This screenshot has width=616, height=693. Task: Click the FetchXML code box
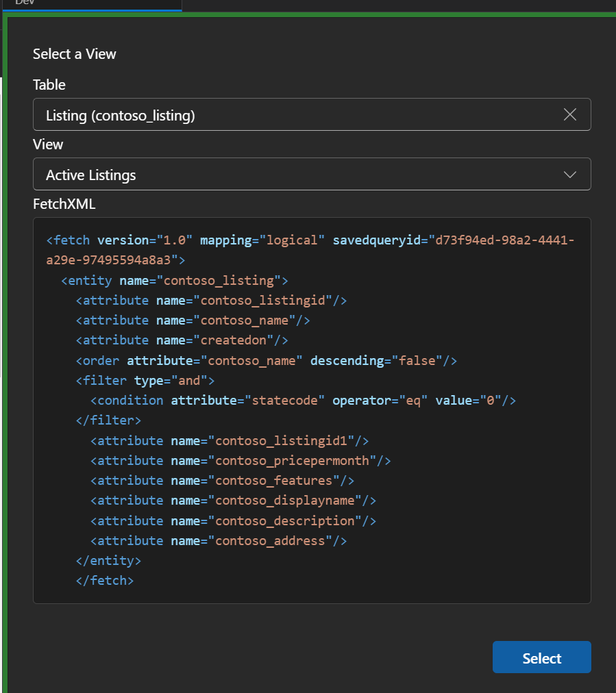point(312,410)
